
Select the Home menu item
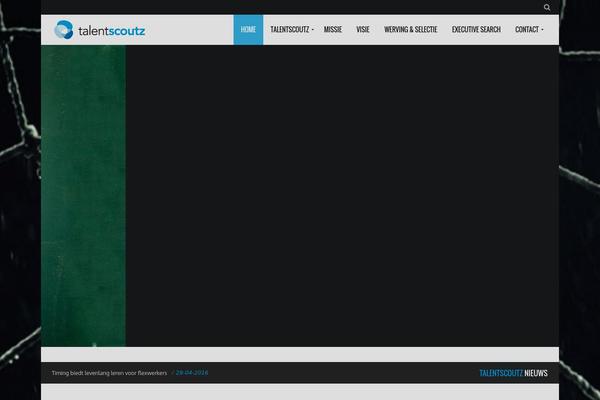pos(248,29)
